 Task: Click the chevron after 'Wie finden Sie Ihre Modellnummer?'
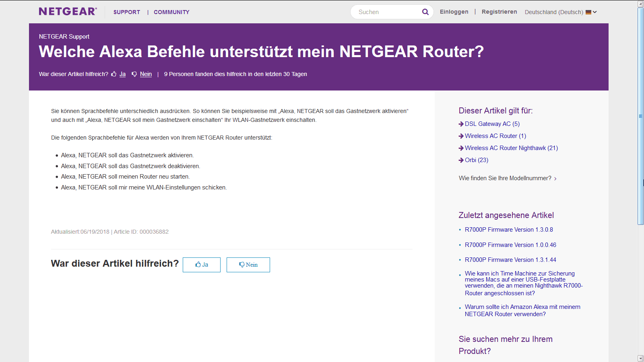click(555, 179)
